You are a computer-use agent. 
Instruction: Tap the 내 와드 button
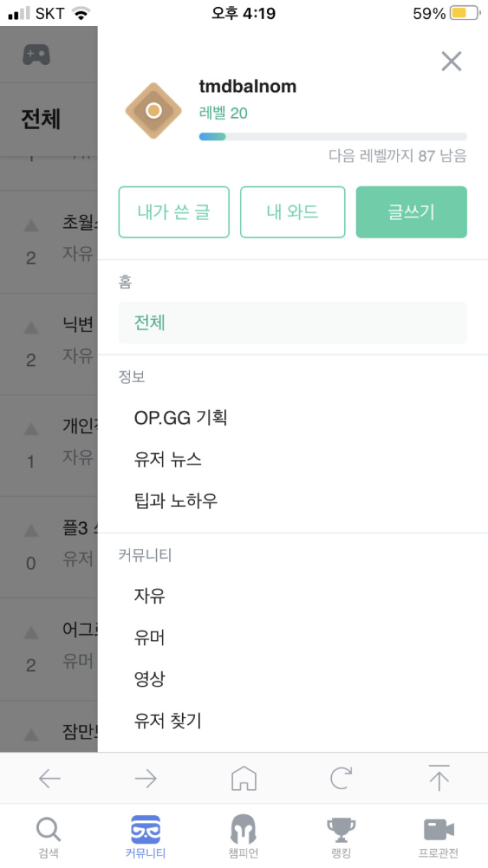coord(292,212)
